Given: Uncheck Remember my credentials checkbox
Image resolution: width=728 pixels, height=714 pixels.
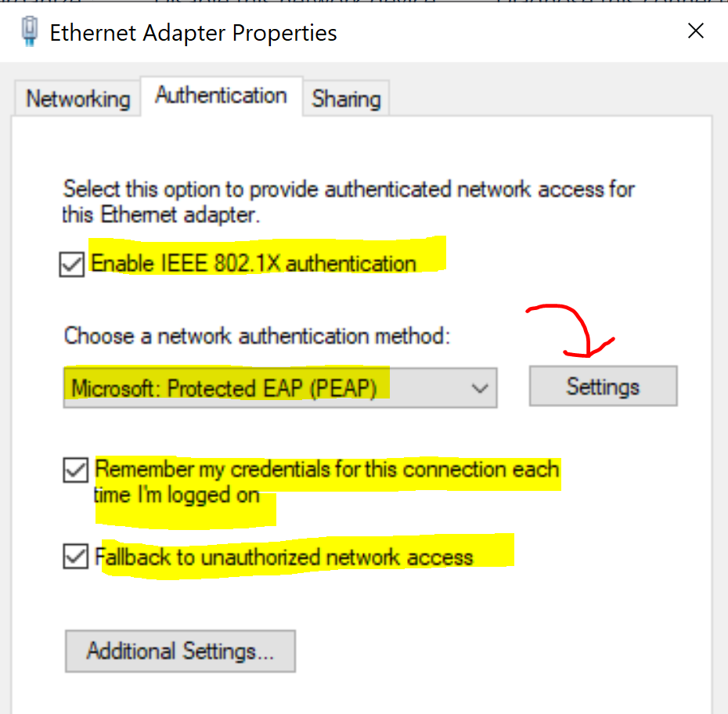Looking at the screenshot, I should 76,470.
